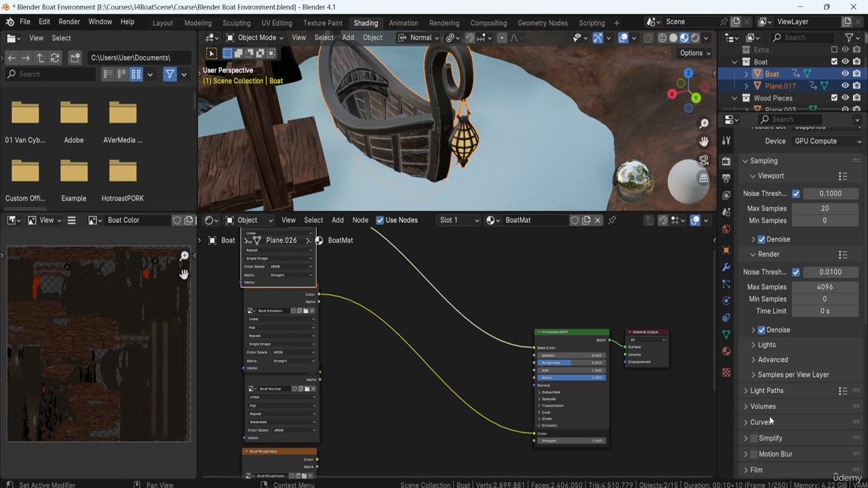Switch to the Geometry Nodes workspace tab

(542, 23)
